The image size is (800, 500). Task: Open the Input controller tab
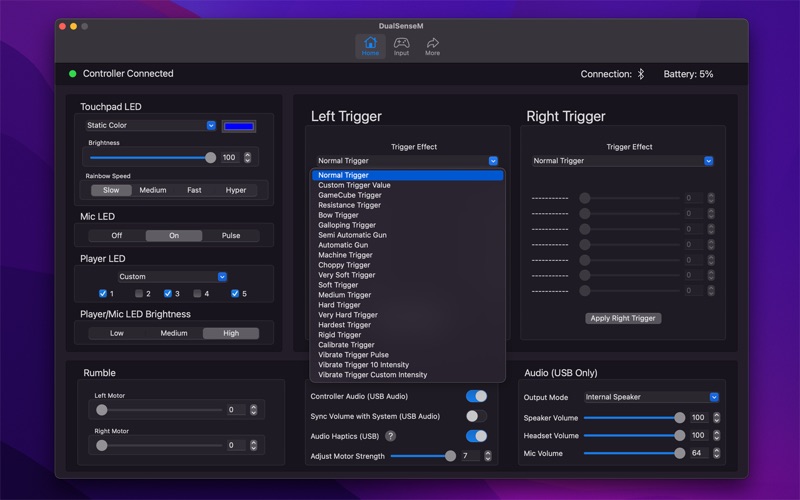point(401,46)
